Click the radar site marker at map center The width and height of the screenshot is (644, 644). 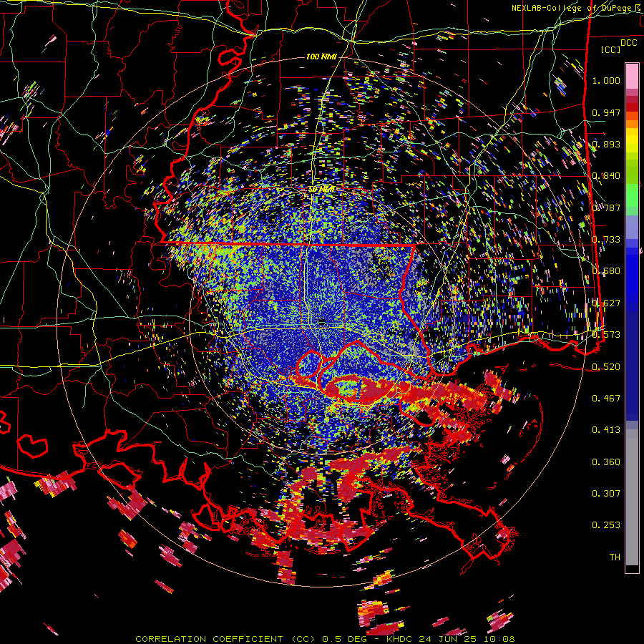coord(323,323)
